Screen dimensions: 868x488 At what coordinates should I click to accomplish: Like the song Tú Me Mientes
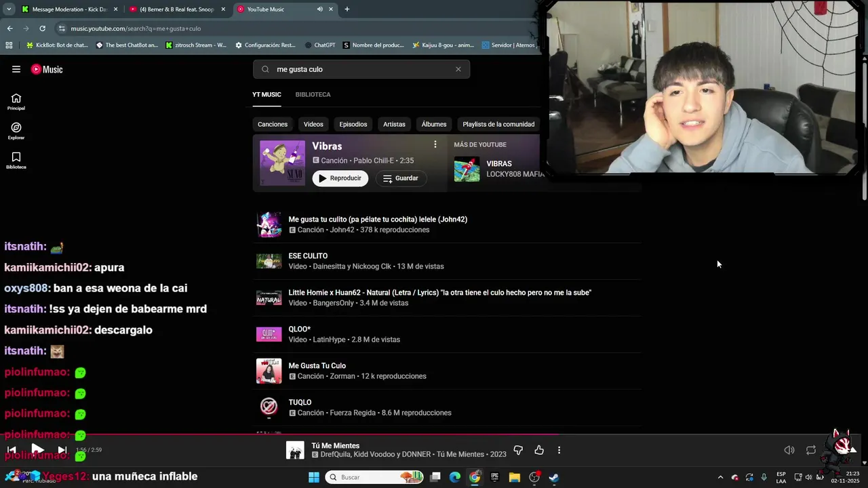point(539,450)
